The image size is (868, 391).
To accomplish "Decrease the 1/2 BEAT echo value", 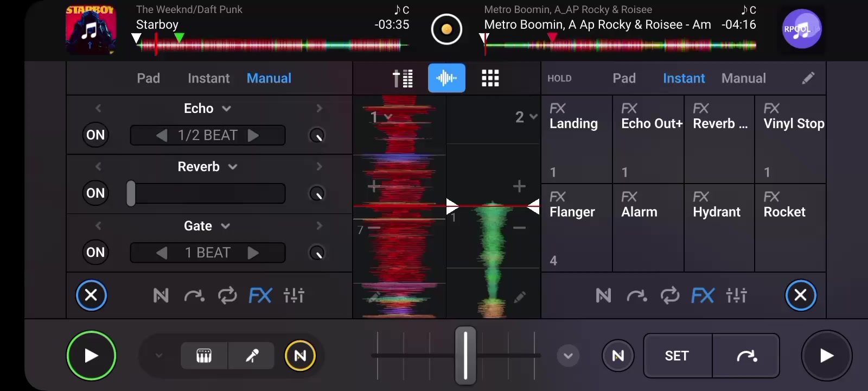I will (x=161, y=135).
